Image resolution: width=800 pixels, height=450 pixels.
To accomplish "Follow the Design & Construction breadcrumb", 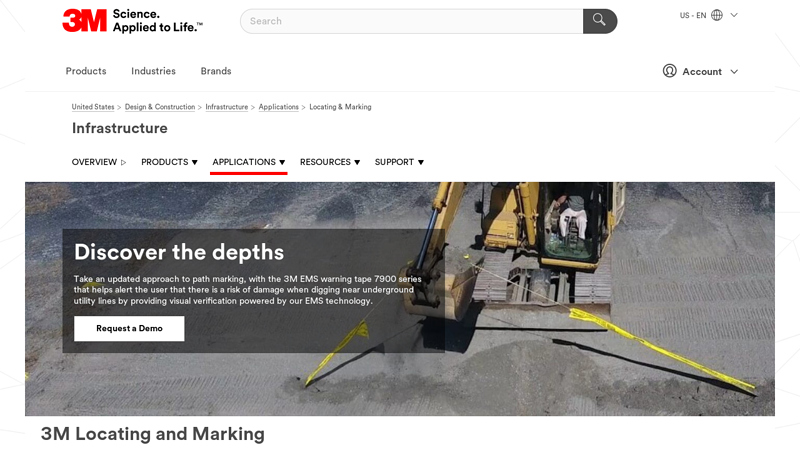I will pos(160,107).
